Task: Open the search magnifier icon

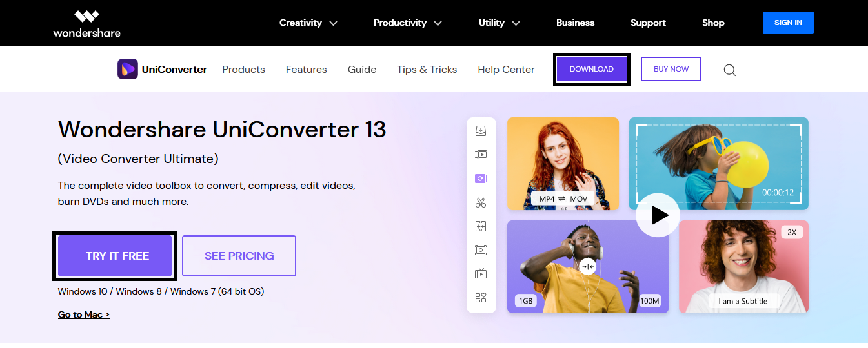Action: (x=729, y=70)
